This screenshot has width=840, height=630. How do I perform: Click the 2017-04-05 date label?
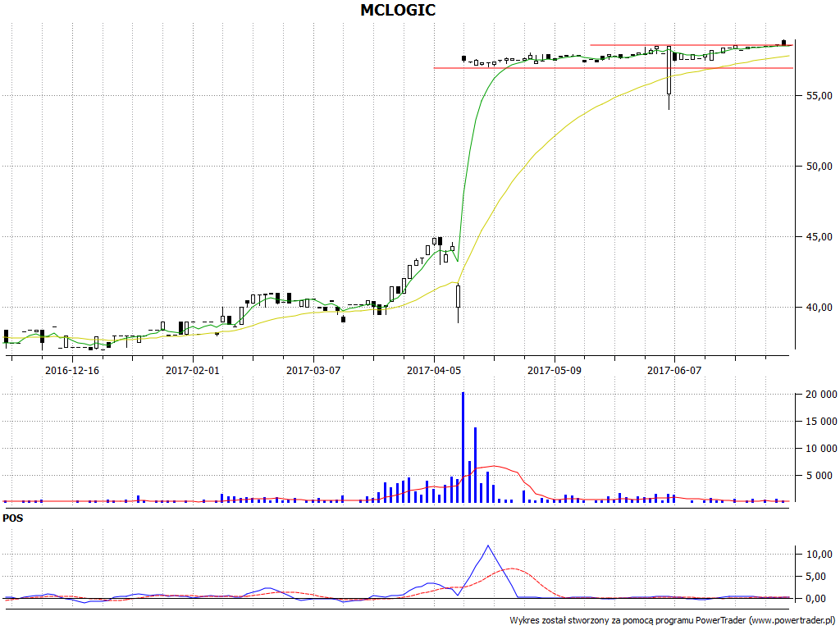tap(433, 370)
